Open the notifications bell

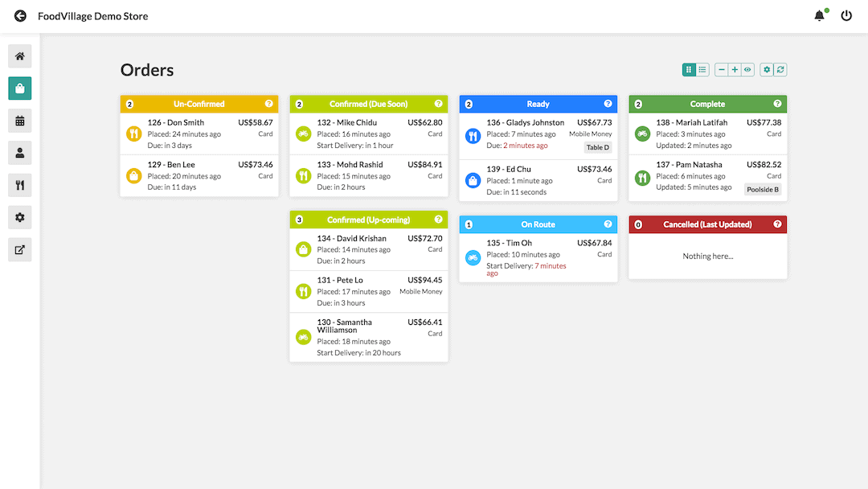pyautogui.click(x=819, y=15)
